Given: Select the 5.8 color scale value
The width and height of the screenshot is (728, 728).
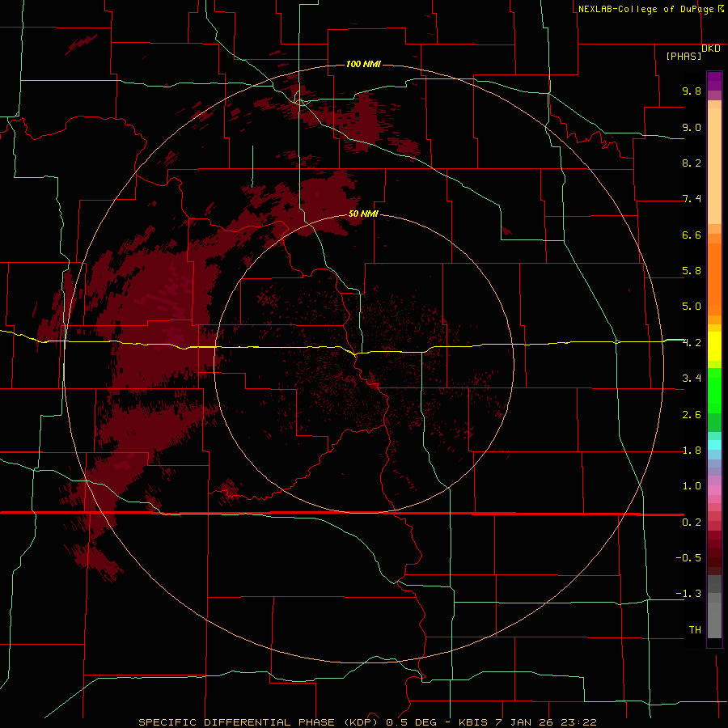Looking at the screenshot, I should pyautogui.click(x=692, y=271).
